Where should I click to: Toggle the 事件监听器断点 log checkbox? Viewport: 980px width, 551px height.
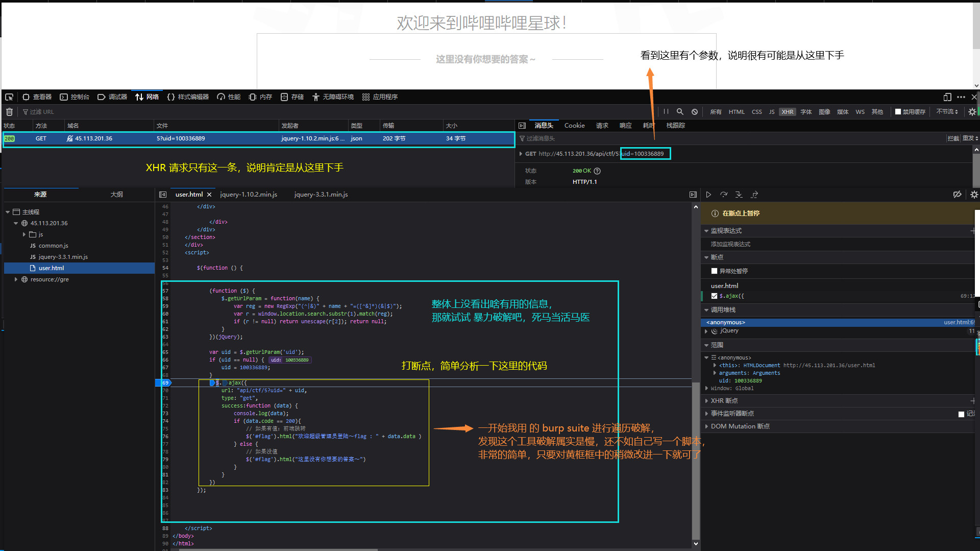(961, 414)
